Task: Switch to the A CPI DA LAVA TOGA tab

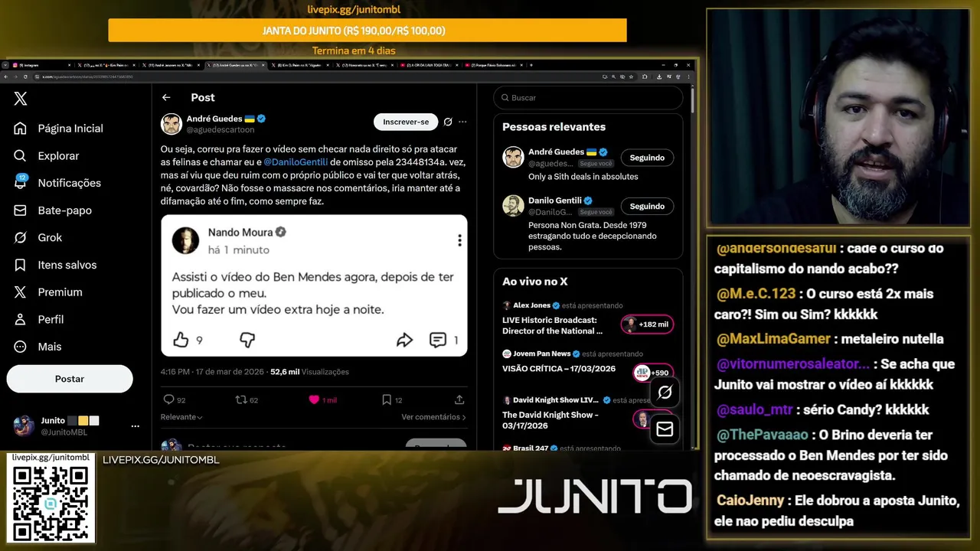Action: pyautogui.click(x=429, y=65)
